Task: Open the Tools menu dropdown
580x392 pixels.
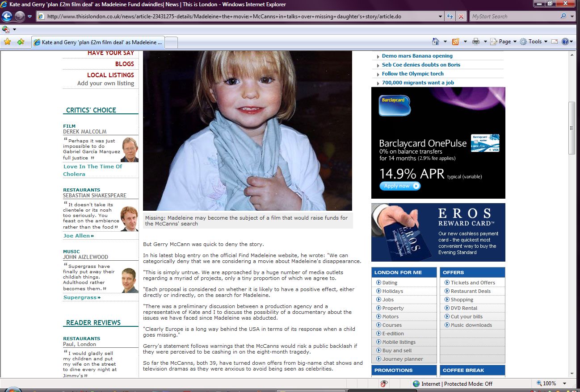Action: (534, 42)
